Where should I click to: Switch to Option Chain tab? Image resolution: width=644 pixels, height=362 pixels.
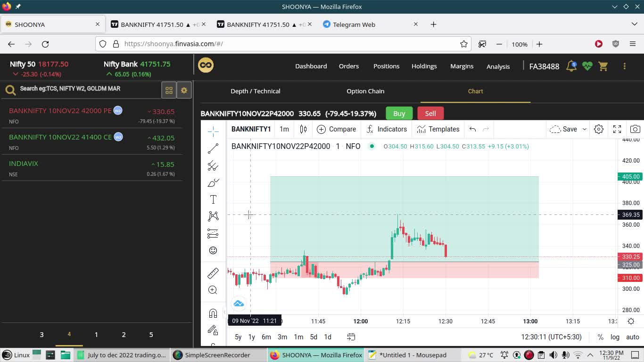[365, 91]
